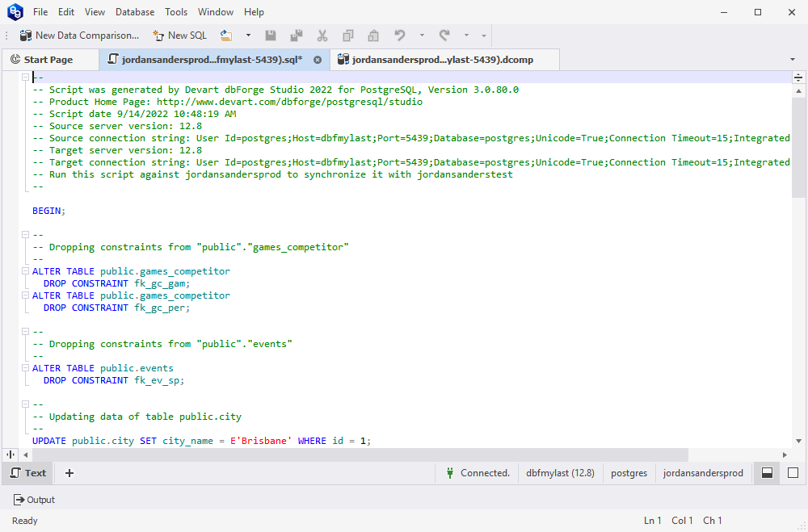Click horizontal scrollbar left arrow
This screenshot has width=808, height=532.
click(25, 455)
